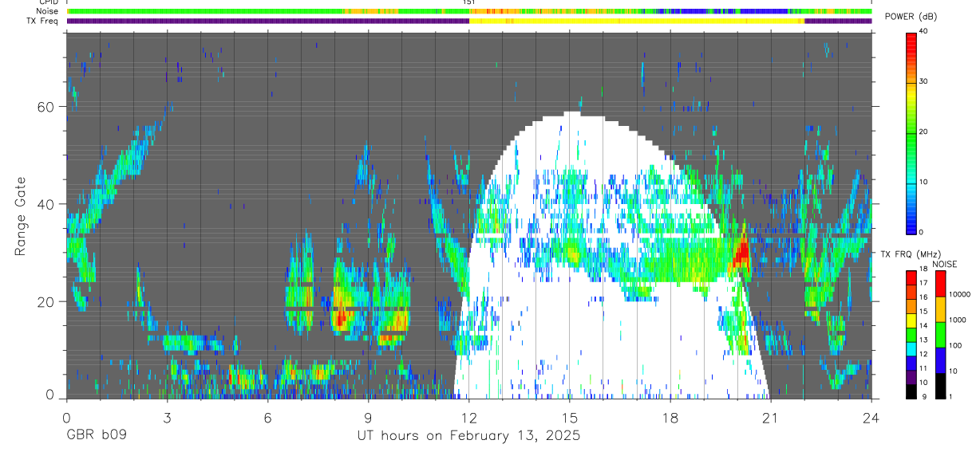Click the noise scale value 10000
This screenshot has width=980, height=452.
click(x=959, y=294)
